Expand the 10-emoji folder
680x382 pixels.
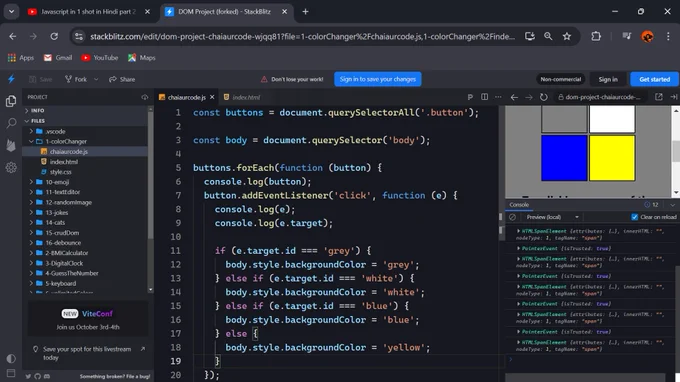coord(31,182)
